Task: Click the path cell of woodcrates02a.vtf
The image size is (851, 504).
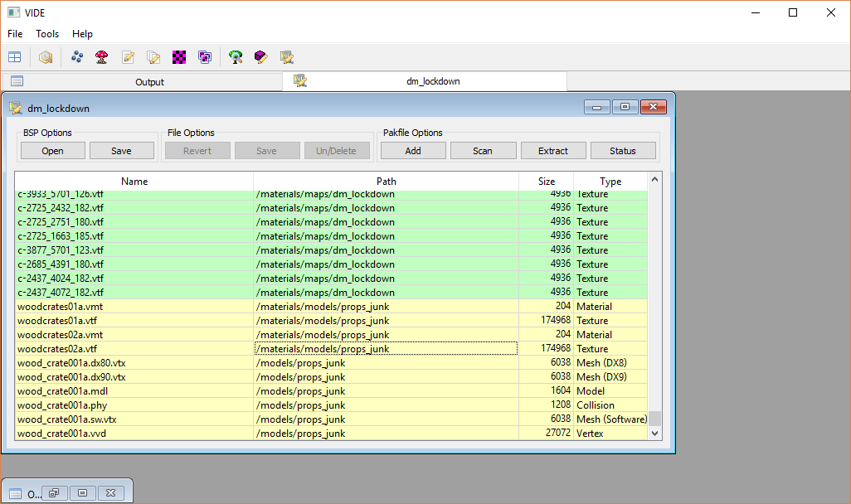Action: (x=386, y=349)
